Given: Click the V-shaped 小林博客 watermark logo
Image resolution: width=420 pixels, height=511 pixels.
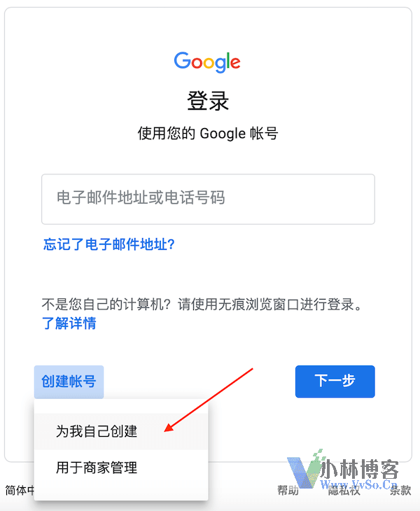Looking at the screenshot, I should pos(303,469).
